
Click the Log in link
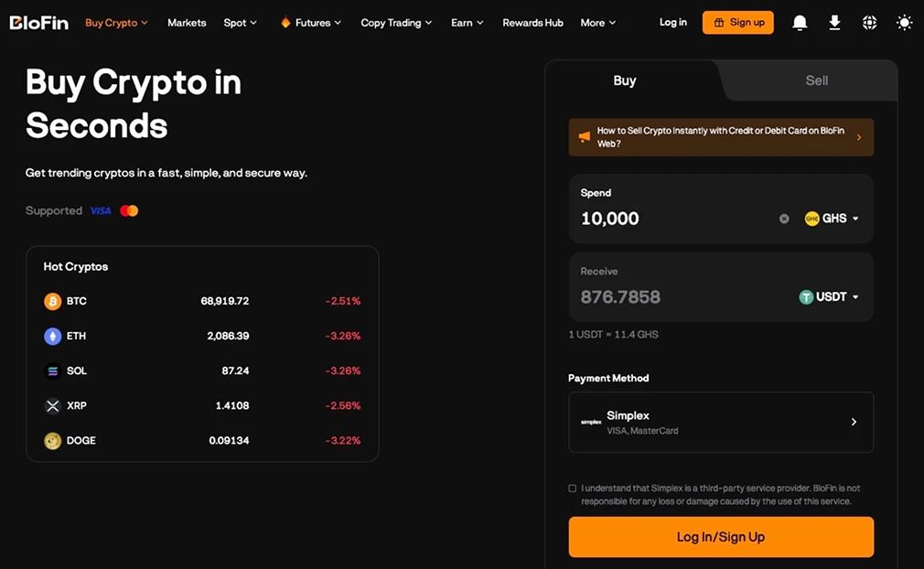pos(673,22)
